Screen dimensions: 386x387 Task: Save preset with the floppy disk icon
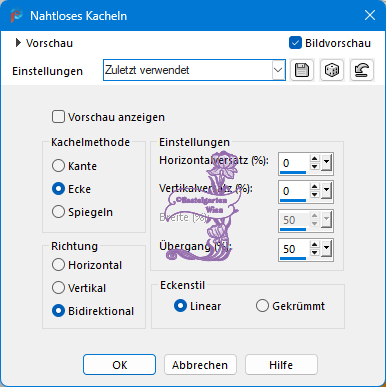pos(302,70)
